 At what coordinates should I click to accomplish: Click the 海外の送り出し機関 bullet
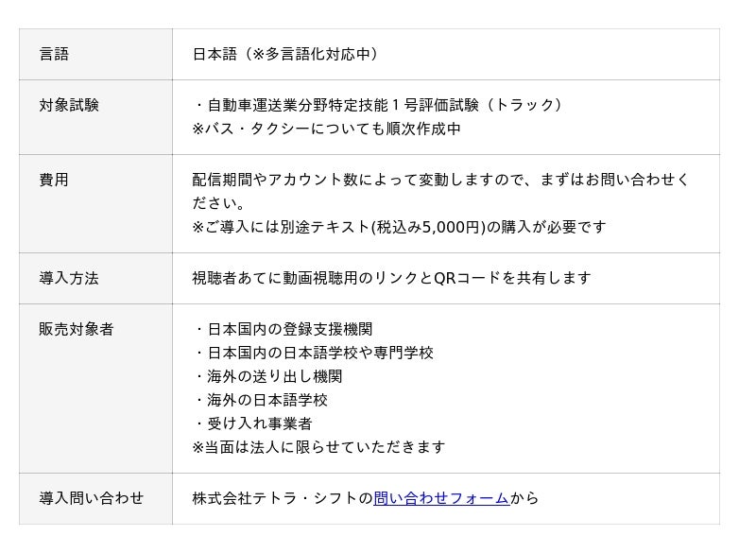click(268, 376)
